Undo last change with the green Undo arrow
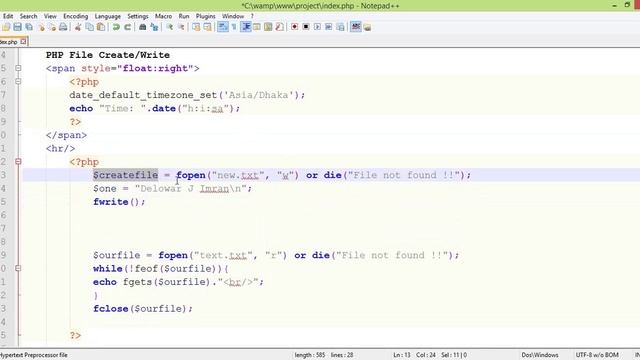Viewport: 640px width, 360px height. coord(116,27)
